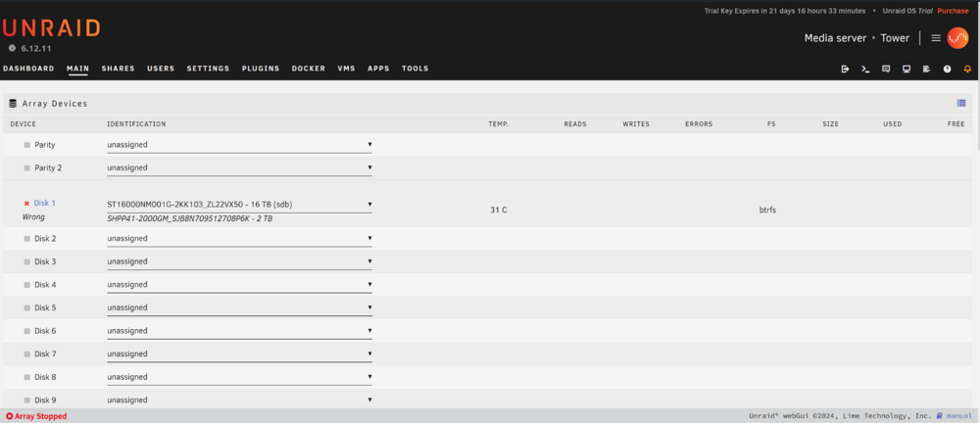Open the Disk 6 unassigned dropdown

click(x=239, y=331)
